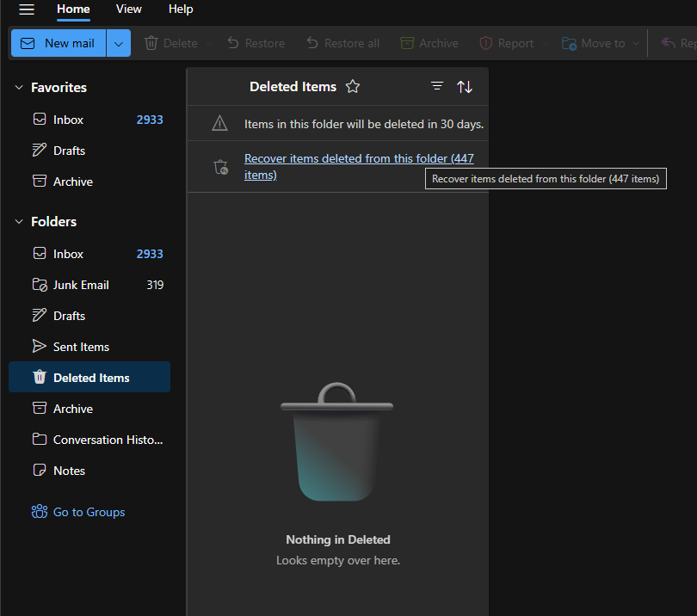Screen dimensions: 697x616
Task: Collapse the Folders section
Action: pos(19,221)
